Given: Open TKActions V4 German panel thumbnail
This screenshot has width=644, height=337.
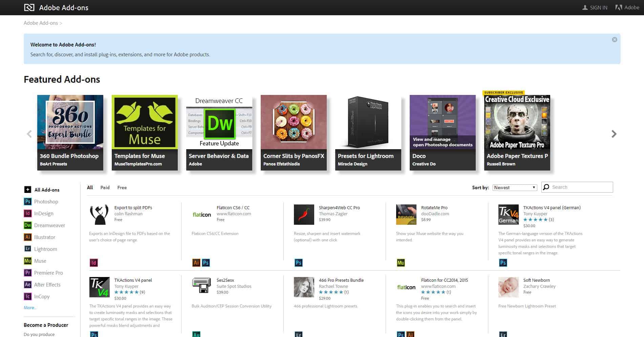Looking at the screenshot, I should pyautogui.click(x=509, y=214).
